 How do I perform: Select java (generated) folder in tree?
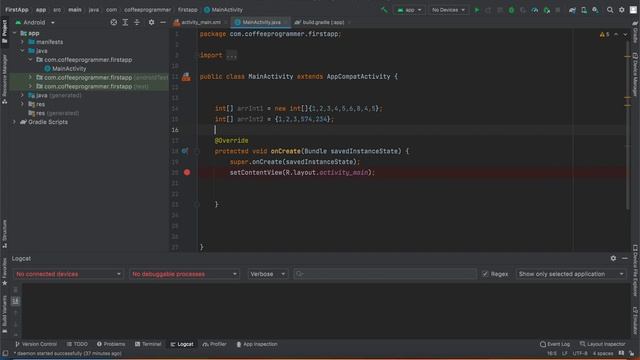pyautogui.click(x=55, y=95)
